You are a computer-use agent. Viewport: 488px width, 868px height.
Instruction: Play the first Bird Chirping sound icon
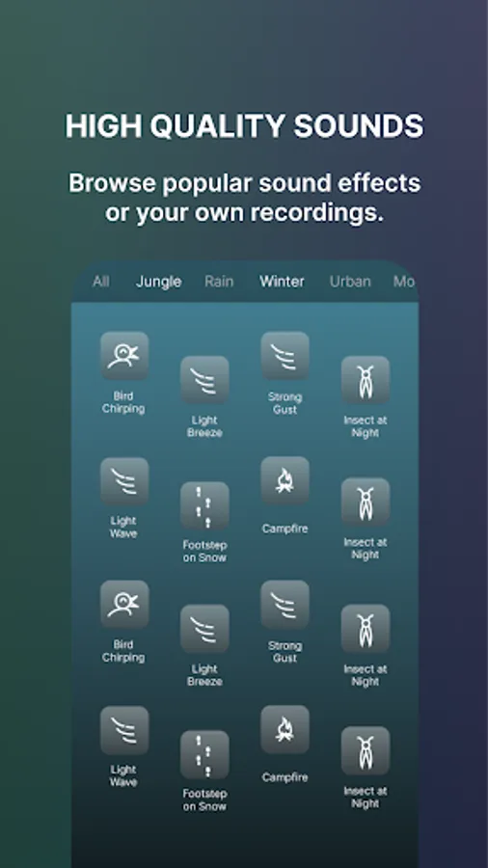124,355
